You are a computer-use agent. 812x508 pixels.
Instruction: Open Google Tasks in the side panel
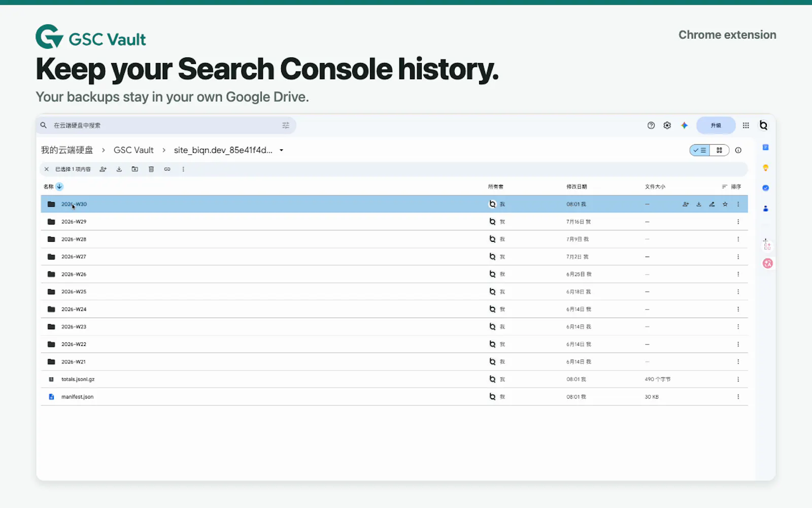point(766,188)
